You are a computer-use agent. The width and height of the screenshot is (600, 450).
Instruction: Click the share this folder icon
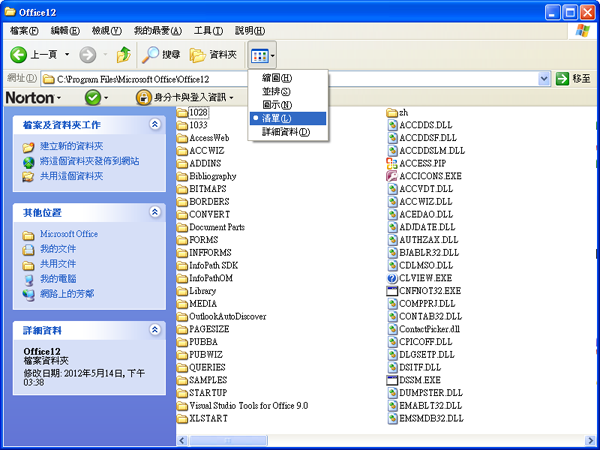pos(28,177)
